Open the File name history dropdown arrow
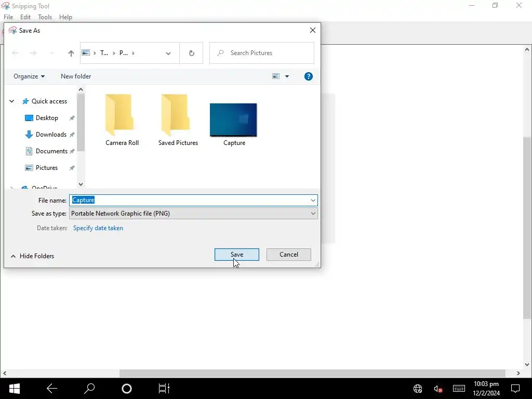The image size is (532, 399). pyautogui.click(x=313, y=200)
